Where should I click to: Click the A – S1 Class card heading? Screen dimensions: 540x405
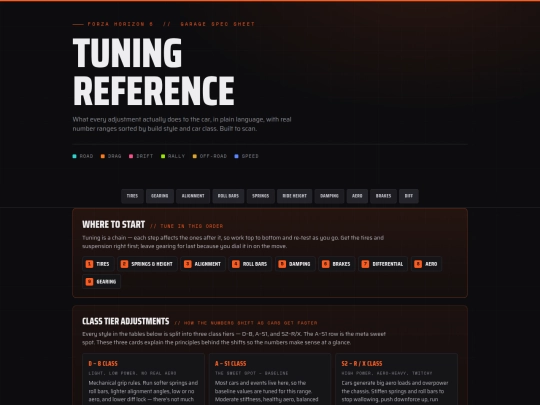click(230, 364)
